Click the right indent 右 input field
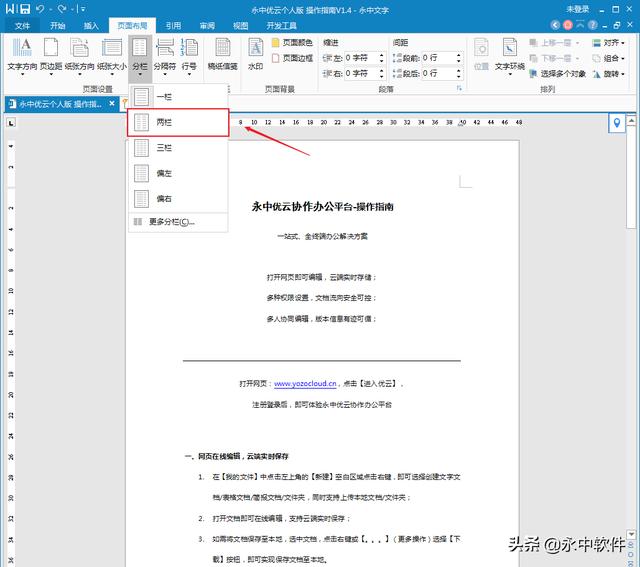The height and width of the screenshot is (567, 640). [360, 73]
